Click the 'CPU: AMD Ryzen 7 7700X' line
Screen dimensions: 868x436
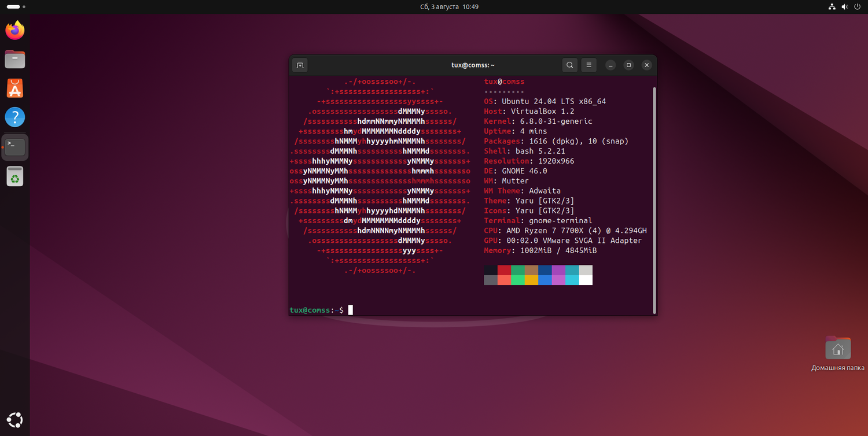[x=565, y=231]
